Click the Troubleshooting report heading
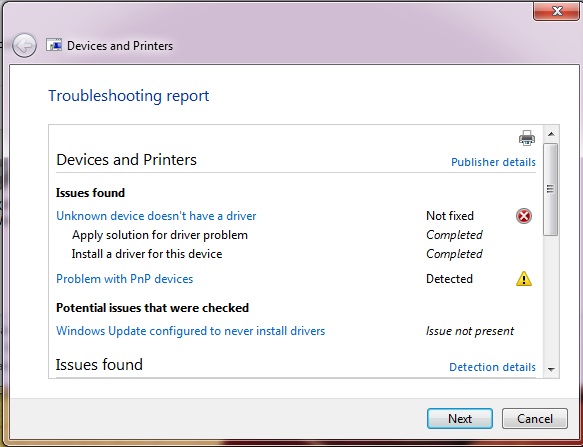 tap(129, 96)
